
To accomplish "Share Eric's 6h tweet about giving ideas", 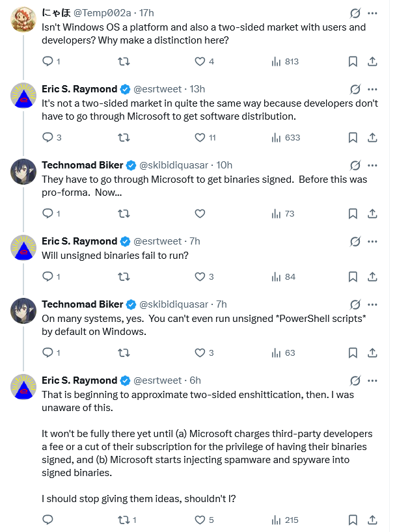I will (x=372, y=520).
